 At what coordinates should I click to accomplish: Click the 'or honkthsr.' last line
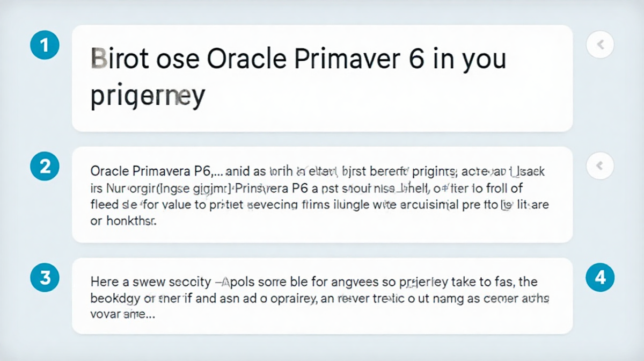[x=123, y=221]
